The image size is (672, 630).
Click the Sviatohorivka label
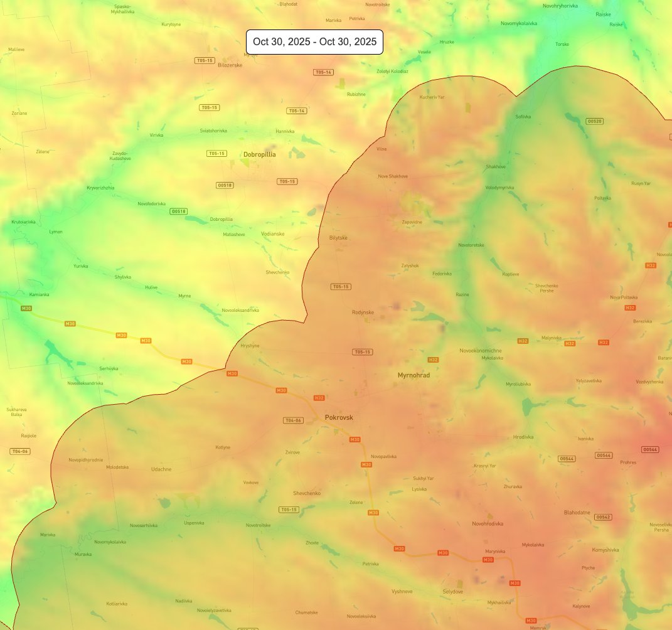pos(213,131)
